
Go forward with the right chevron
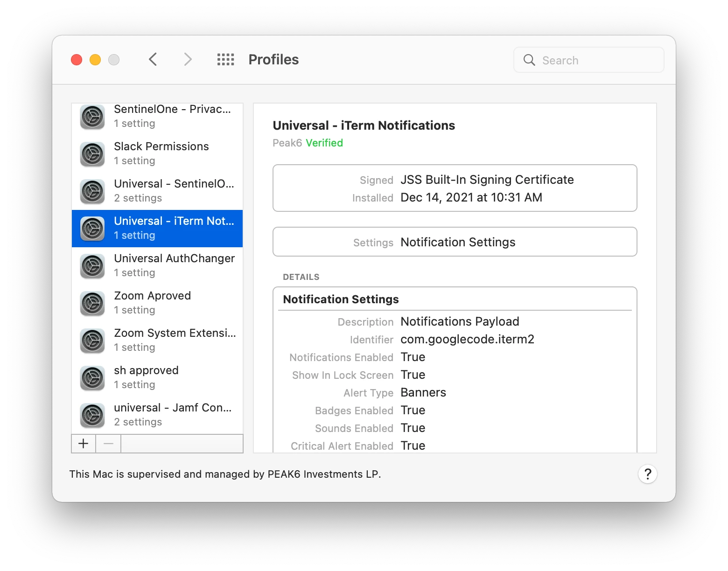tap(188, 60)
